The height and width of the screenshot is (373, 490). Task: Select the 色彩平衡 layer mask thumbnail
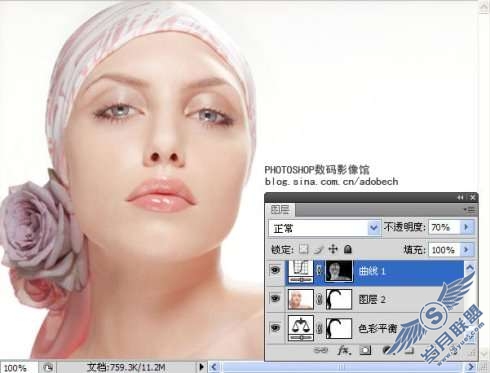coord(339,328)
